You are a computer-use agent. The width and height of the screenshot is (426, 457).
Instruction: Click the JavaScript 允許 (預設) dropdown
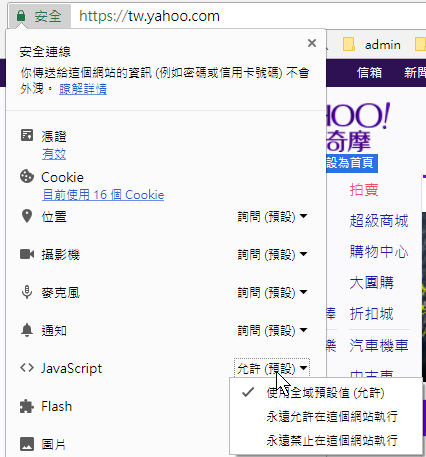click(272, 368)
